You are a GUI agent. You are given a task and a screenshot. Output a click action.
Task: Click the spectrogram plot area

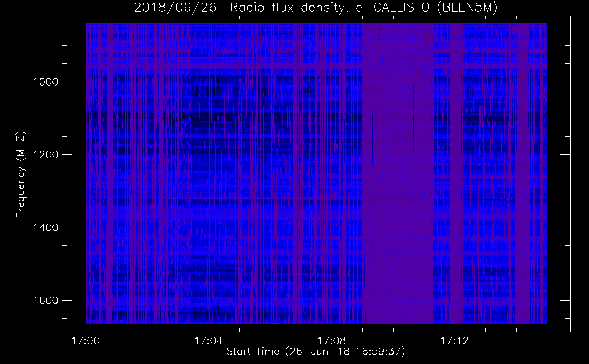point(316,174)
